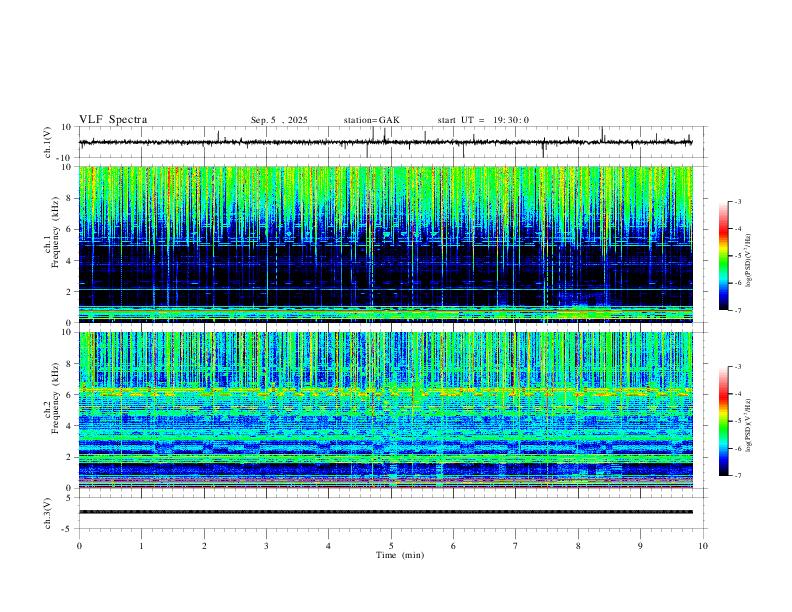Click inside the ch.2 spectrogram panel
The image size is (792, 612).
[x=386, y=410]
